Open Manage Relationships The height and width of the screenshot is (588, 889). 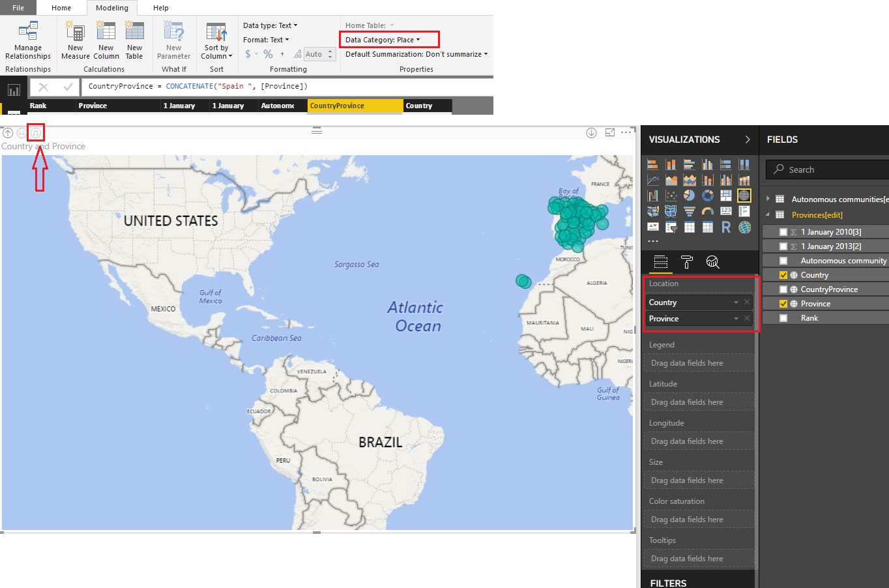[x=28, y=40]
